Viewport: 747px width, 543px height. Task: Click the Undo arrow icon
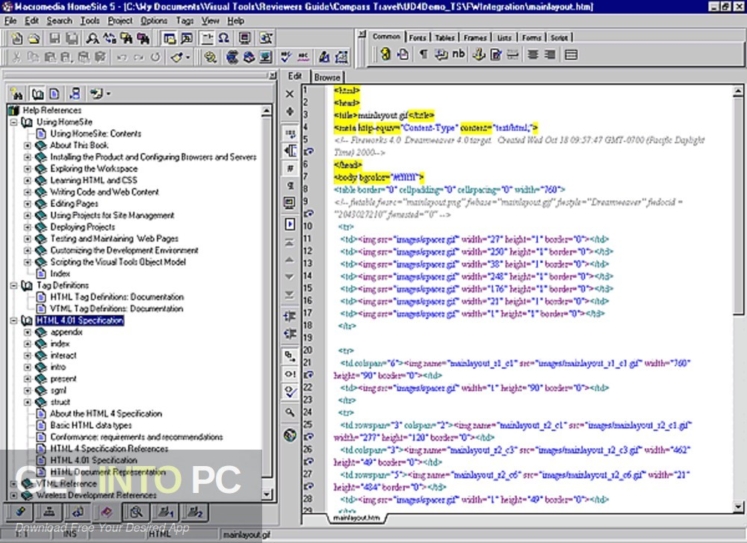pos(122,58)
